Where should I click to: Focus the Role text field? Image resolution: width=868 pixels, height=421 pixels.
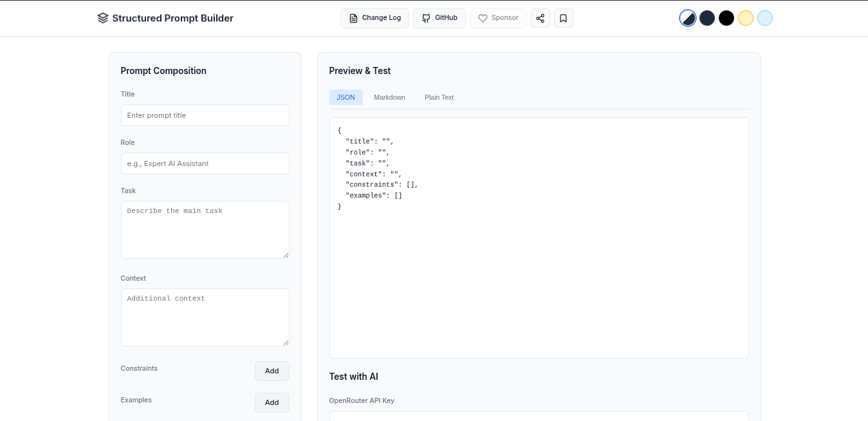[x=205, y=164]
